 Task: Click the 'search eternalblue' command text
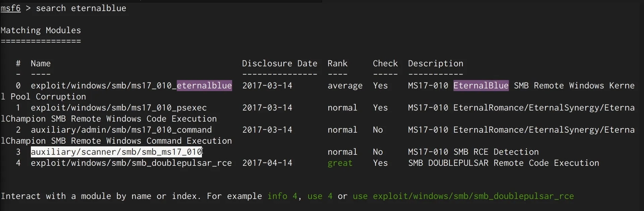[81, 8]
